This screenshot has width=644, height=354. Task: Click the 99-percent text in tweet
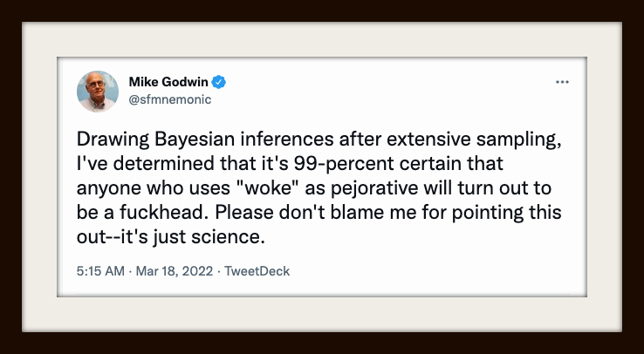click(x=348, y=166)
